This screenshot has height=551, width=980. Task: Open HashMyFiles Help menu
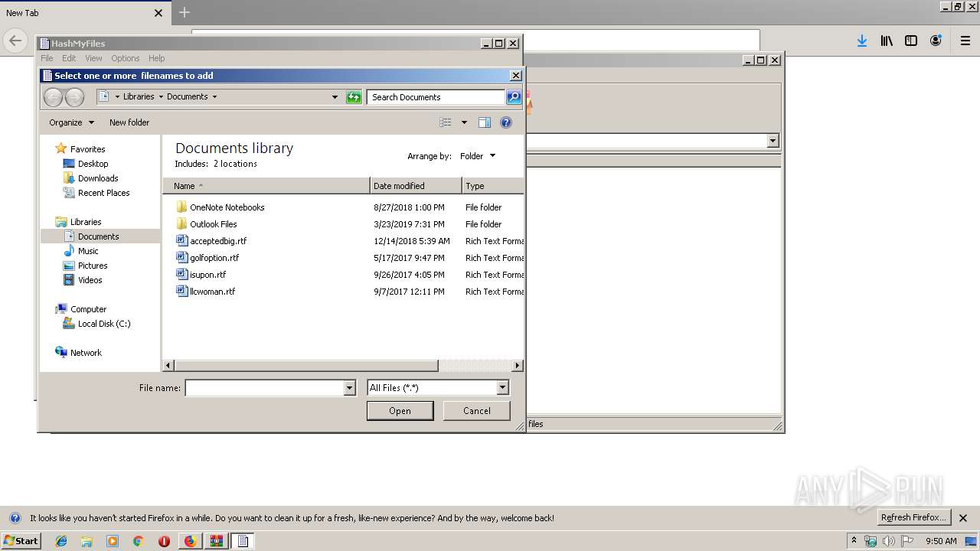156,58
